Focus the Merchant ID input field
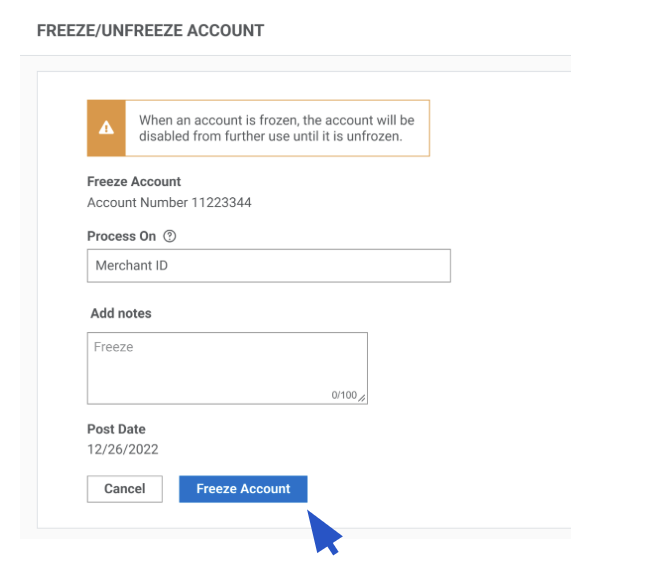The height and width of the screenshot is (566, 648). tap(268, 266)
